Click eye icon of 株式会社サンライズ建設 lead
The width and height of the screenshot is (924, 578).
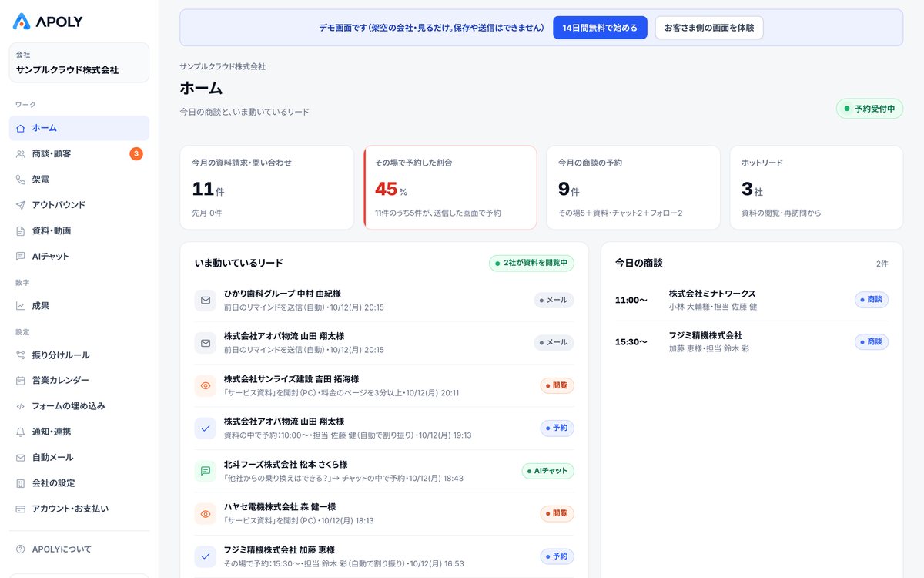click(206, 385)
